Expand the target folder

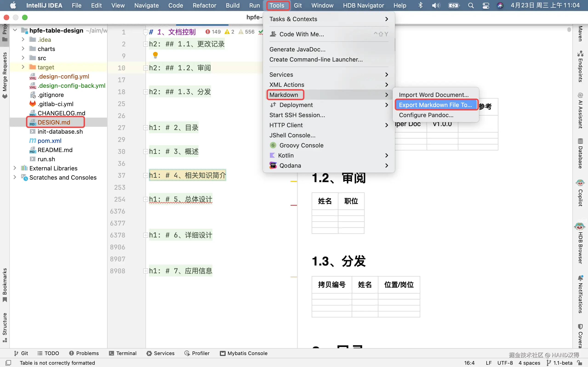click(23, 67)
